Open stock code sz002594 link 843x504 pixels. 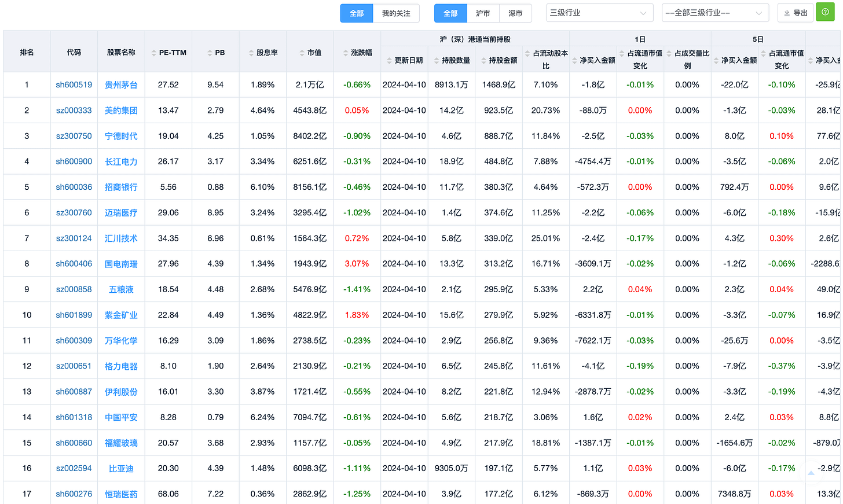click(x=74, y=469)
